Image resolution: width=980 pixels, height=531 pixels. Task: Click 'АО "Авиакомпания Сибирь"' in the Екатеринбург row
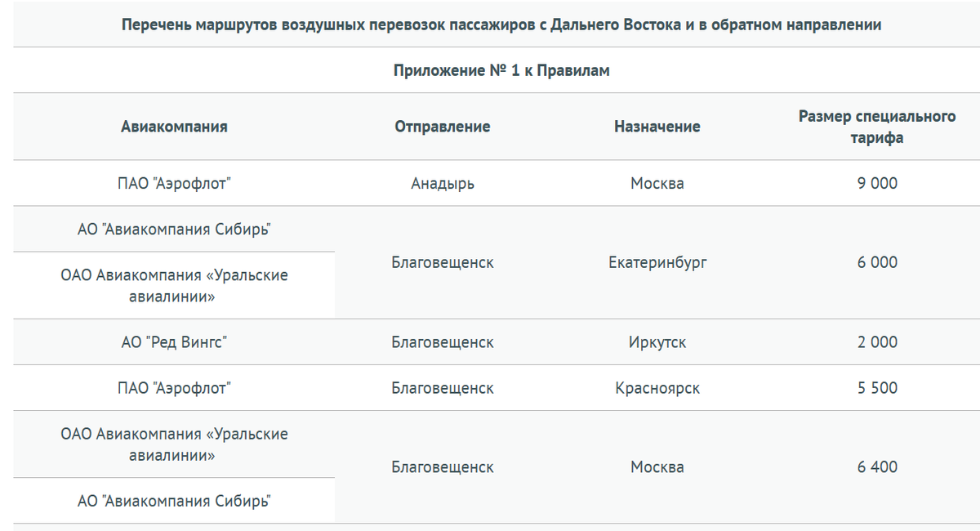click(174, 230)
